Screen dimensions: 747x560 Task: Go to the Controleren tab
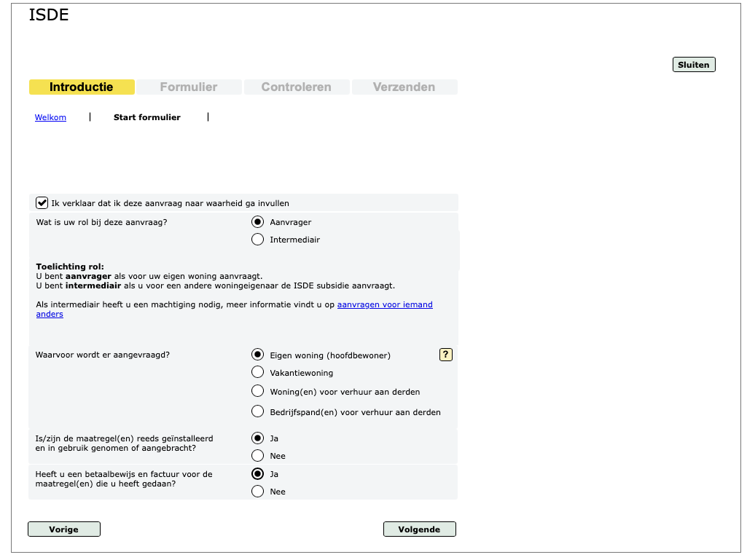click(296, 87)
